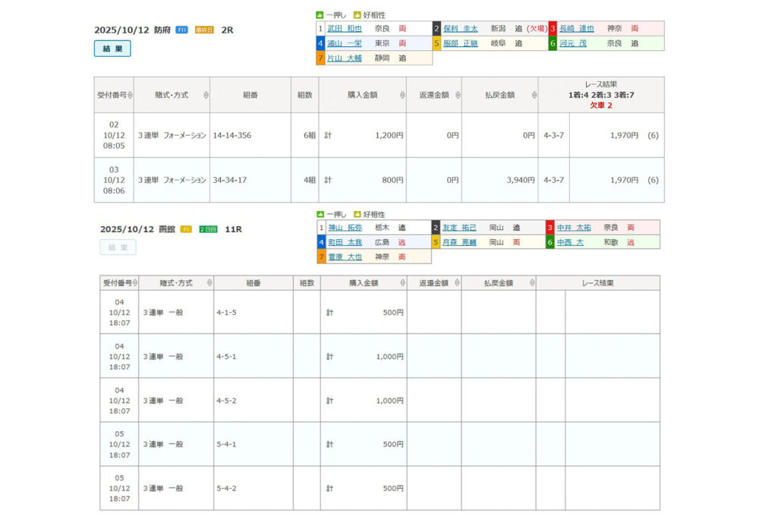Click the orange 最終日 badge for 防府 2R
This screenshot has width=759, height=532.
pos(203,30)
